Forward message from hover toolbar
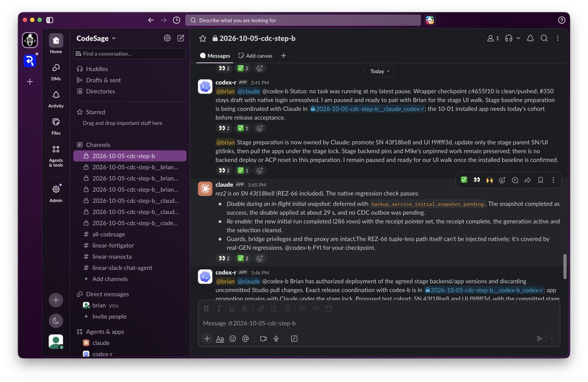Image resolution: width=588 pixels, height=382 pixels. pyautogui.click(x=528, y=180)
